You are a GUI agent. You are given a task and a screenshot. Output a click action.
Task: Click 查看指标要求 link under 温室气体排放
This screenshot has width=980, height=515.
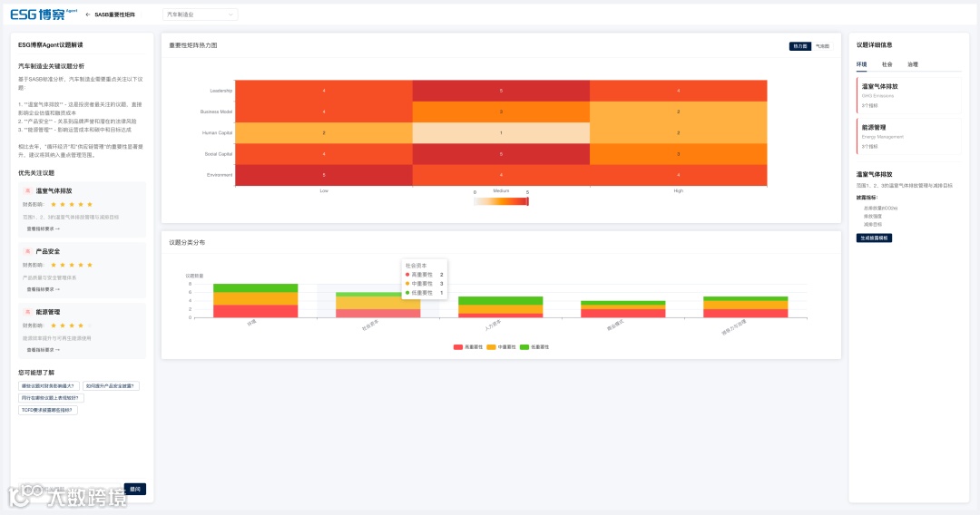click(x=44, y=229)
